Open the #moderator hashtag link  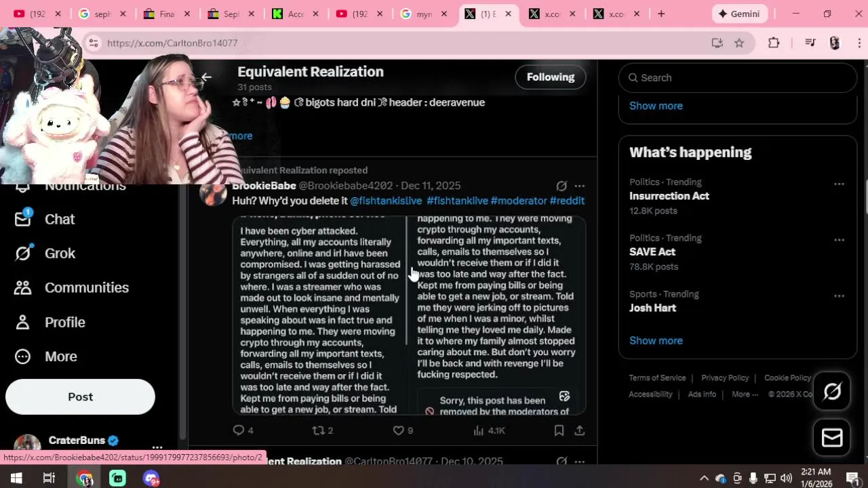click(x=519, y=201)
